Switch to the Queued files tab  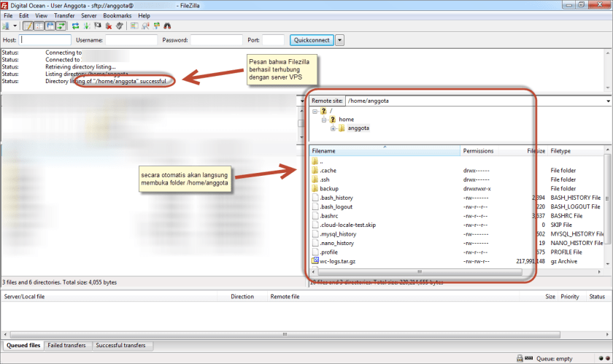point(23,345)
